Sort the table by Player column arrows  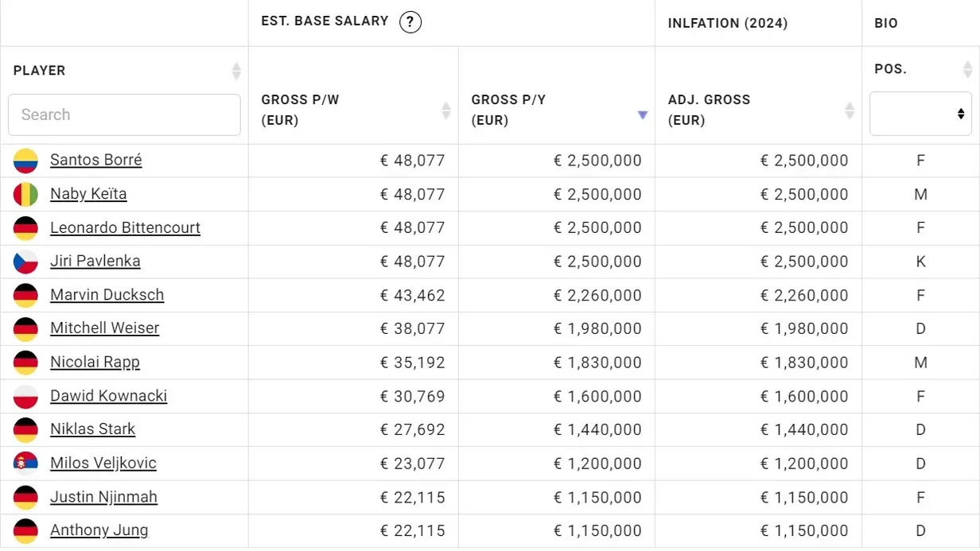pyautogui.click(x=236, y=71)
